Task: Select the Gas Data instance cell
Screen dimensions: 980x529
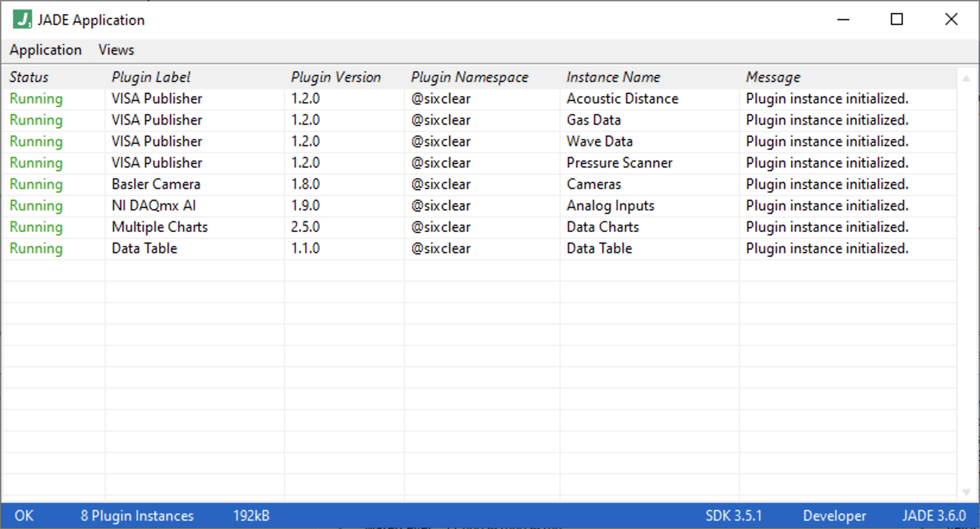Action: pyautogui.click(x=594, y=120)
